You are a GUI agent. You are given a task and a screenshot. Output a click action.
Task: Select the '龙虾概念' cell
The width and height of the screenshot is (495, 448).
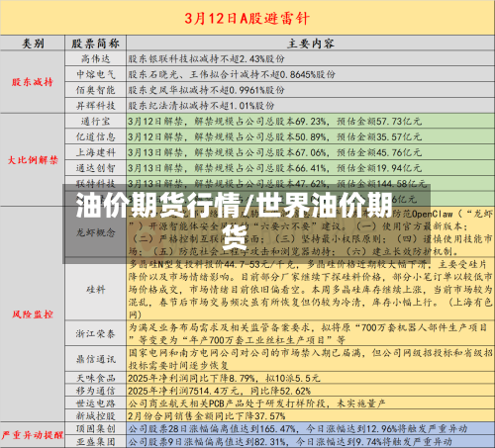pos(95,232)
